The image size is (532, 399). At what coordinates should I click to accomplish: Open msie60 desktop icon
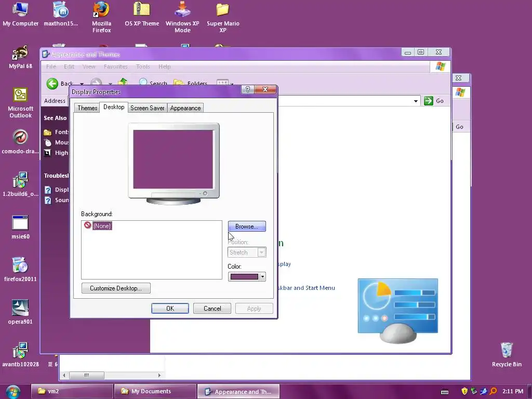20,227
